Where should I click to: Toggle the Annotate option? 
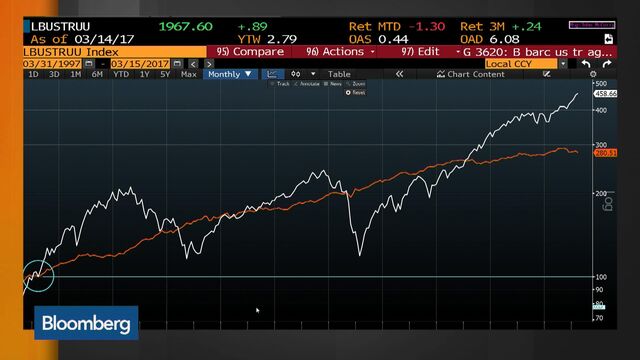pos(307,84)
